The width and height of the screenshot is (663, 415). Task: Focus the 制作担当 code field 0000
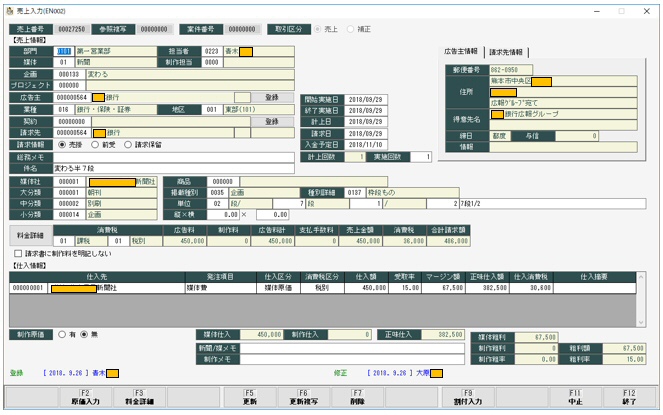click(x=212, y=62)
